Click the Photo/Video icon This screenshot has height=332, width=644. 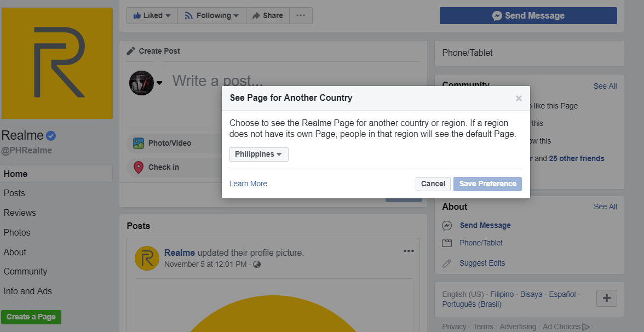[139, 144]
